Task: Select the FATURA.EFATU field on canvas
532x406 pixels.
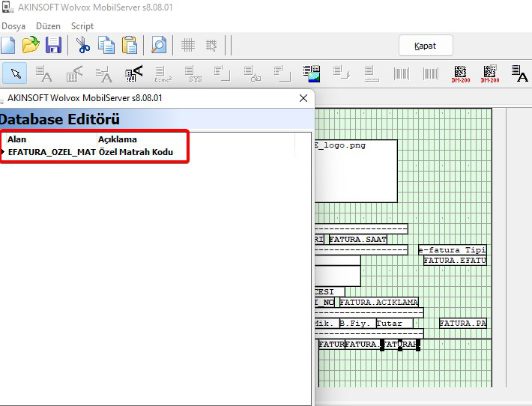Action: [x=455, y=261]
